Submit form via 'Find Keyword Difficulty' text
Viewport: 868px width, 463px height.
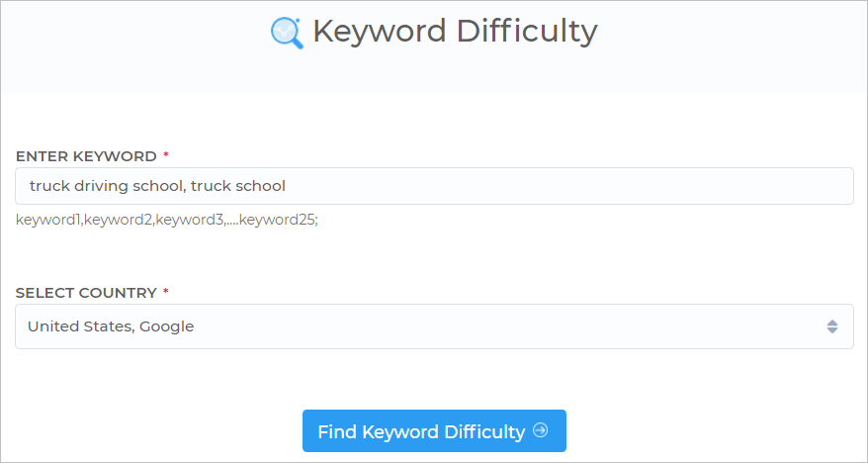(421, 431)
